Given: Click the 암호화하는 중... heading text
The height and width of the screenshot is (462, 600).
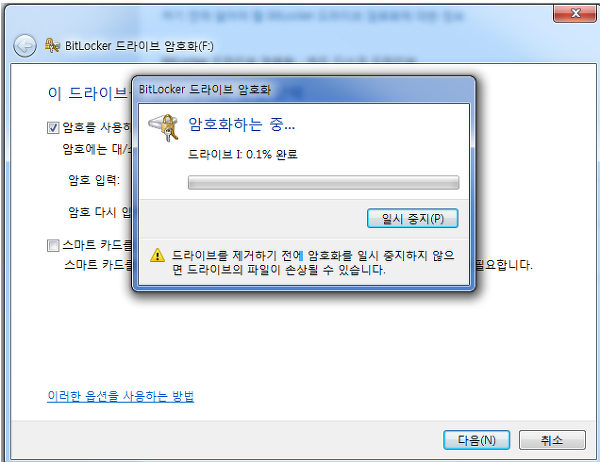Looking at the screenshot, I should point(241,124).
